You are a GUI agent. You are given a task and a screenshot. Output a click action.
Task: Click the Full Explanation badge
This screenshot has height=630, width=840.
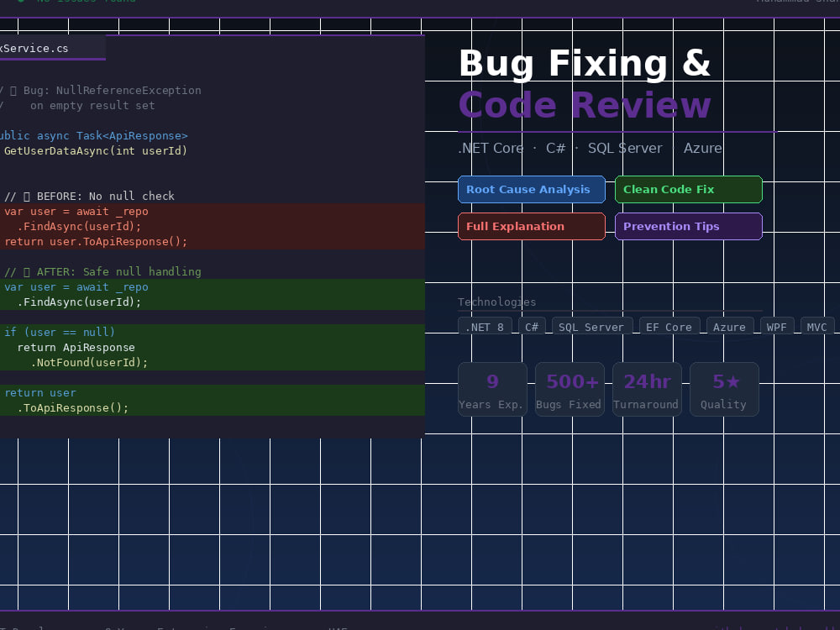(x=532, y=227)
